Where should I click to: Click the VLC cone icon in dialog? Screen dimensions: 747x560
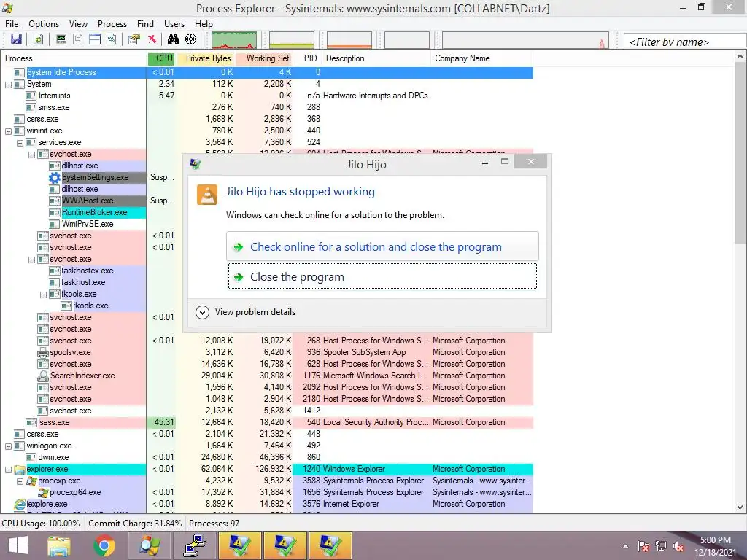click(207, 195)
